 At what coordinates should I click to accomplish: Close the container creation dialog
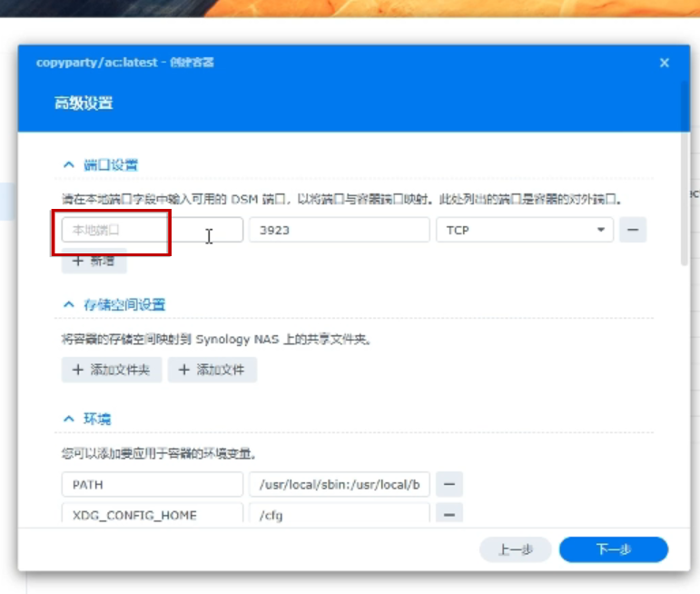coord(664,63)
